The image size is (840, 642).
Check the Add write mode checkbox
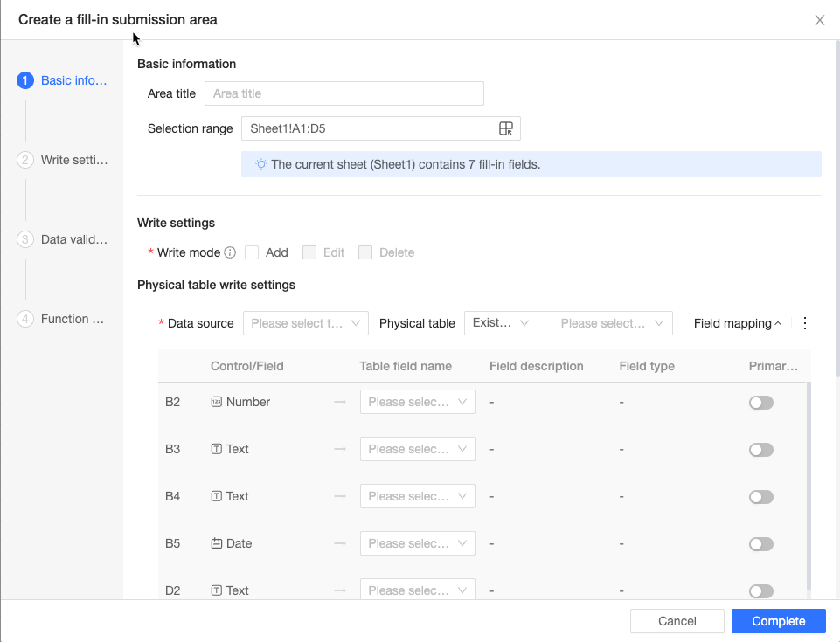[x=252, y=252]
